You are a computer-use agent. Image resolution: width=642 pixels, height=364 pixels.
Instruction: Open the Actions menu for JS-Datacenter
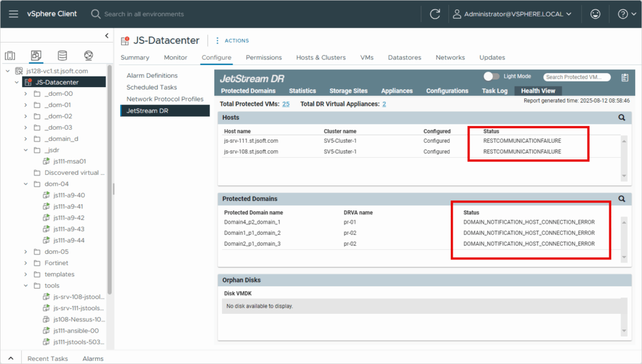tap(232, 41)
